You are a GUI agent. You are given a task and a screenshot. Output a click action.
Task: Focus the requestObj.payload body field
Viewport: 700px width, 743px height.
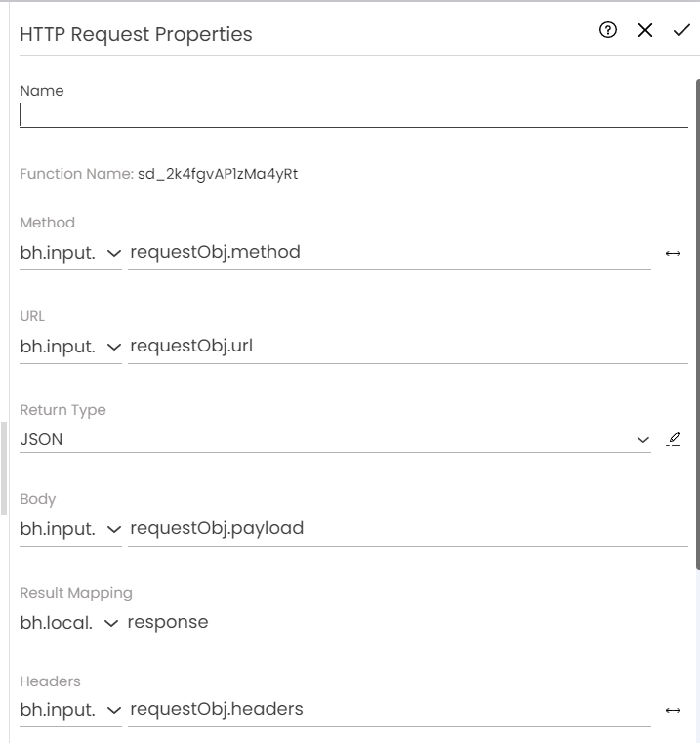(x=408, y=529)
